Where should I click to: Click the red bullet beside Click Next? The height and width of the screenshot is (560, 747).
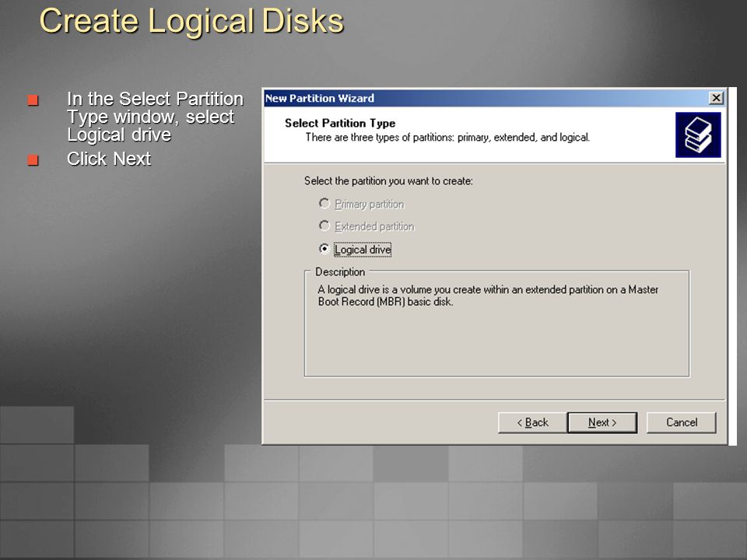click(33, 159)
